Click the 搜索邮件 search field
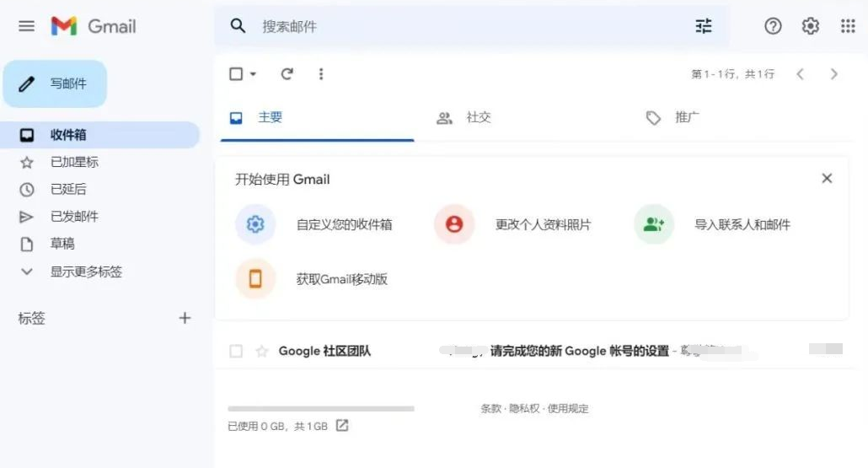Viewport: 868px width, 468px height. pyautogui.click(x=472, y=26)
